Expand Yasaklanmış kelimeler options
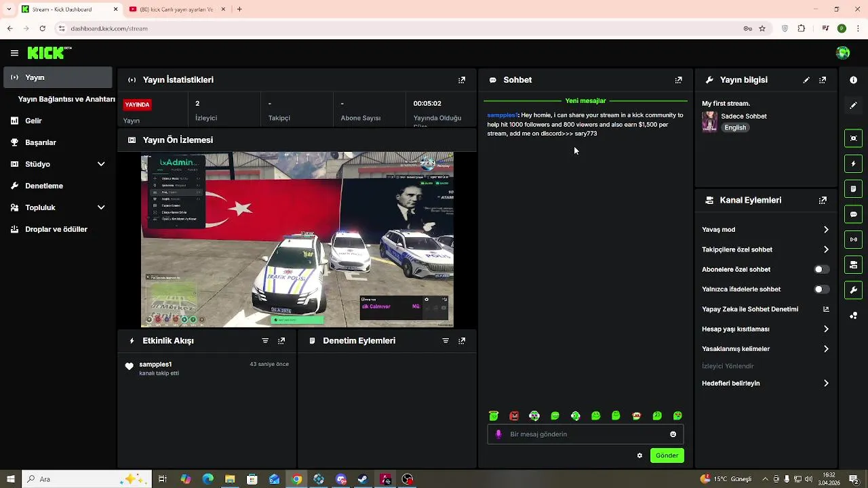 click(x=826, y=349)
